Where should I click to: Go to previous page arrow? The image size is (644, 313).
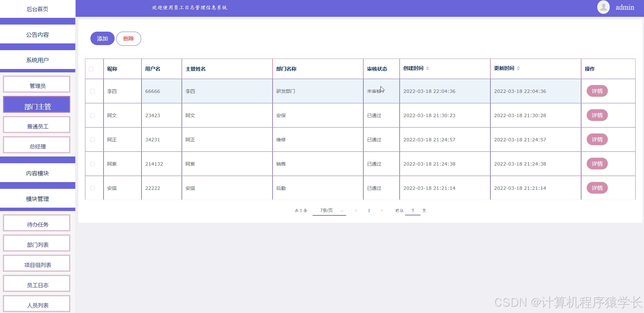[356, 211]
